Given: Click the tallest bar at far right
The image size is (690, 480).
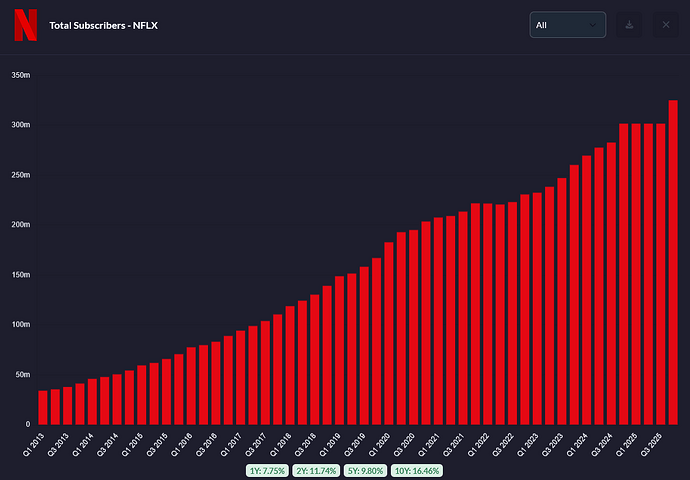Looking at the screenshot, I should pyautogui.click(x=673, y=262).
